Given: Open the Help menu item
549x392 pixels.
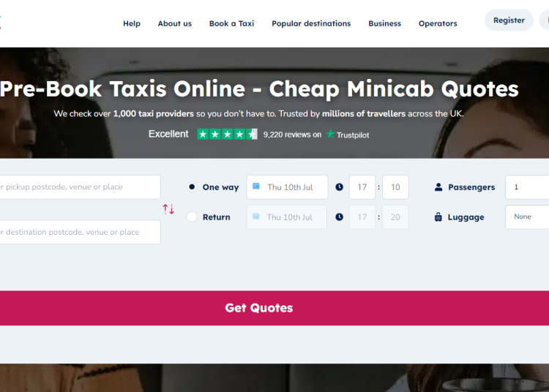Looking at the screenshot, I should coord(132,23).
